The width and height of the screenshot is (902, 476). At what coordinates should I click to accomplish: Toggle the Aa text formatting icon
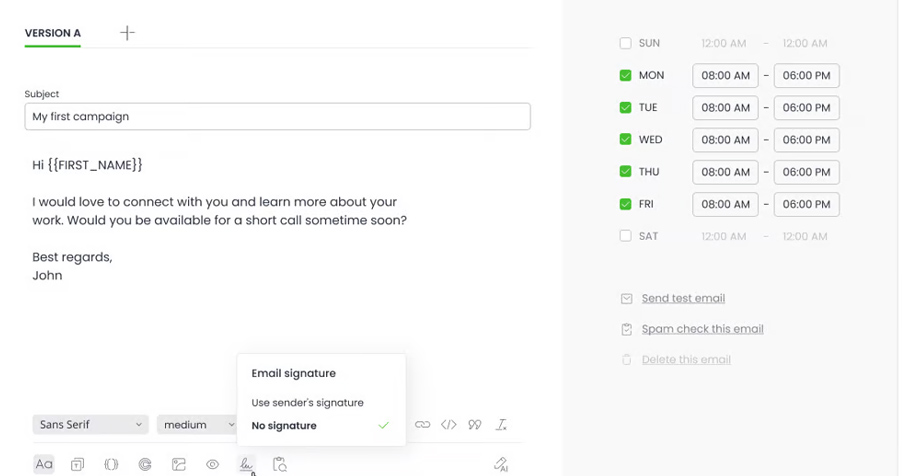(44, 464)
